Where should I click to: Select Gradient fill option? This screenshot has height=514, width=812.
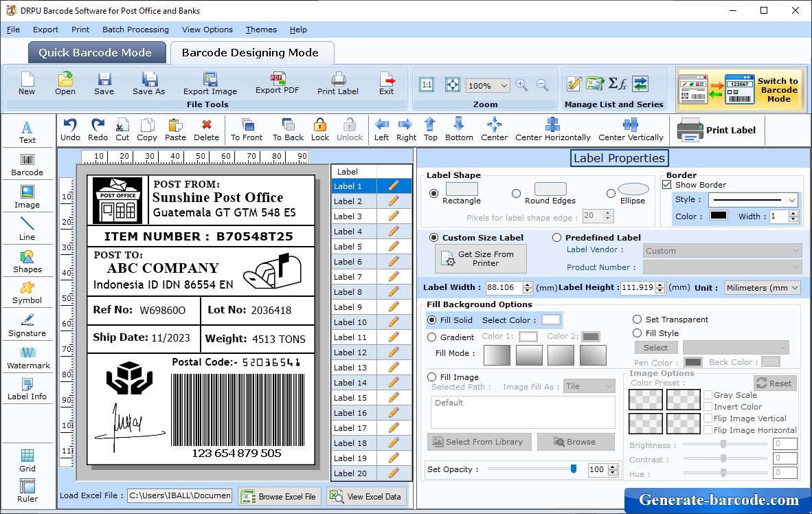click(432, 337)
